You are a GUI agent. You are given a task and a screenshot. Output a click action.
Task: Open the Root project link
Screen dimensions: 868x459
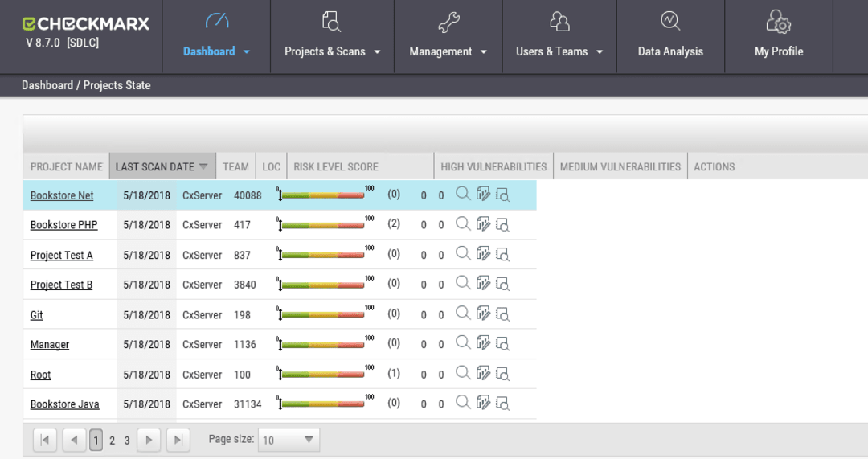40,375
